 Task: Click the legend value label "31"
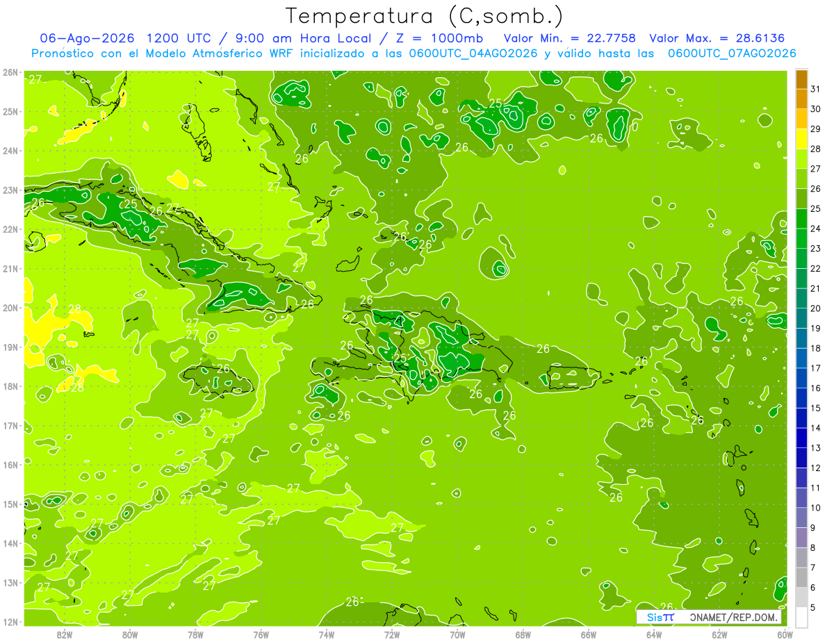(x=815, y=89)
